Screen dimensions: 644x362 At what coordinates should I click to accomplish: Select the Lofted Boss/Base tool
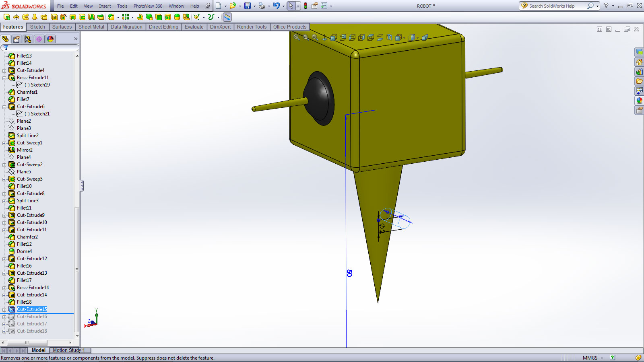(35, 17)
